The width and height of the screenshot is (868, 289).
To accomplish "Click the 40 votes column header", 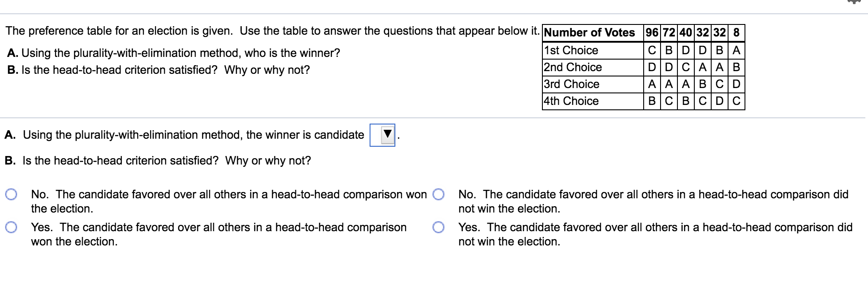I will pyautogui.click(x=686, y=33).
